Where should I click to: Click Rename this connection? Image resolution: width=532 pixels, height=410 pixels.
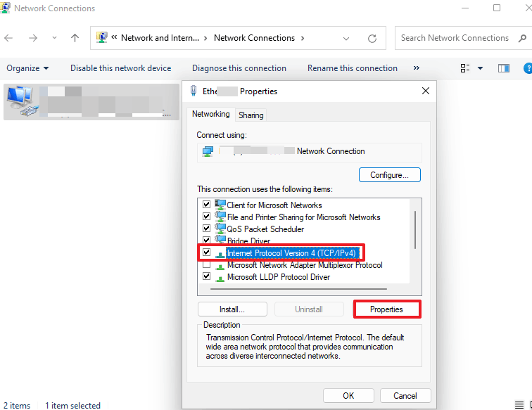353,68
